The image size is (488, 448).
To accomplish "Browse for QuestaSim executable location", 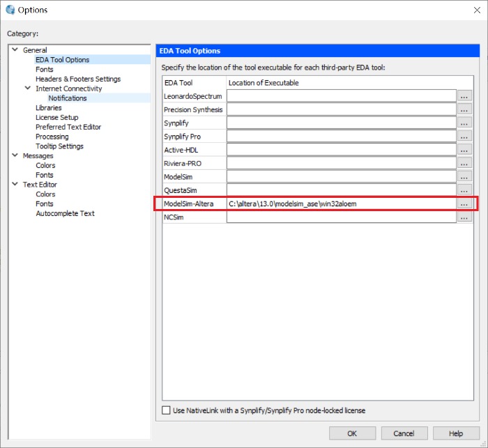I will tap(464, 190).
